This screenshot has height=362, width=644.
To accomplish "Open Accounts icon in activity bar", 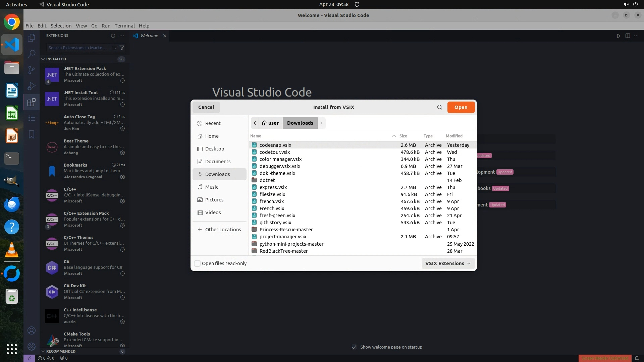I will 32,330.
